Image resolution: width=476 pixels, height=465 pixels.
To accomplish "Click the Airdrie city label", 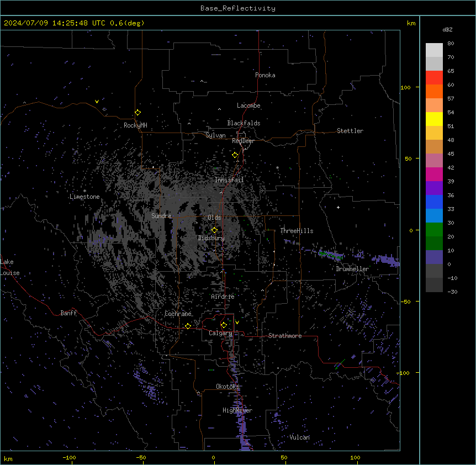I will [x=223, y=297].
